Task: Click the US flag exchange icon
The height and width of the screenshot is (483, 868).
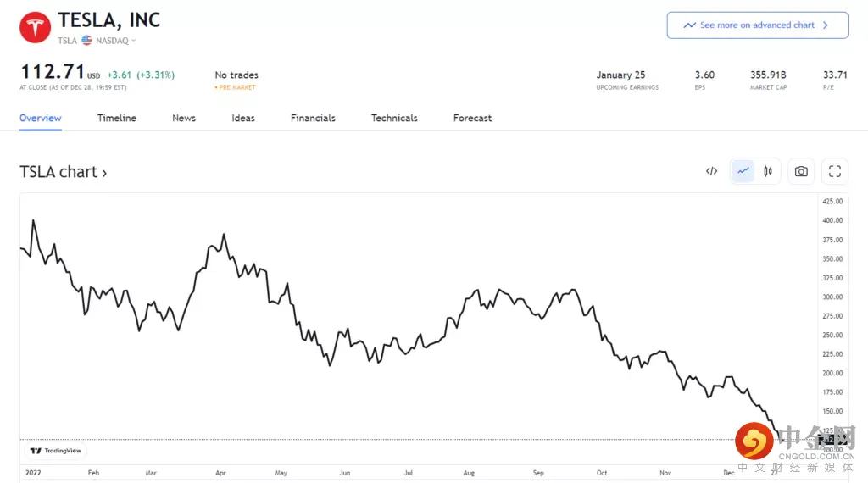Action: click(86, 40)
